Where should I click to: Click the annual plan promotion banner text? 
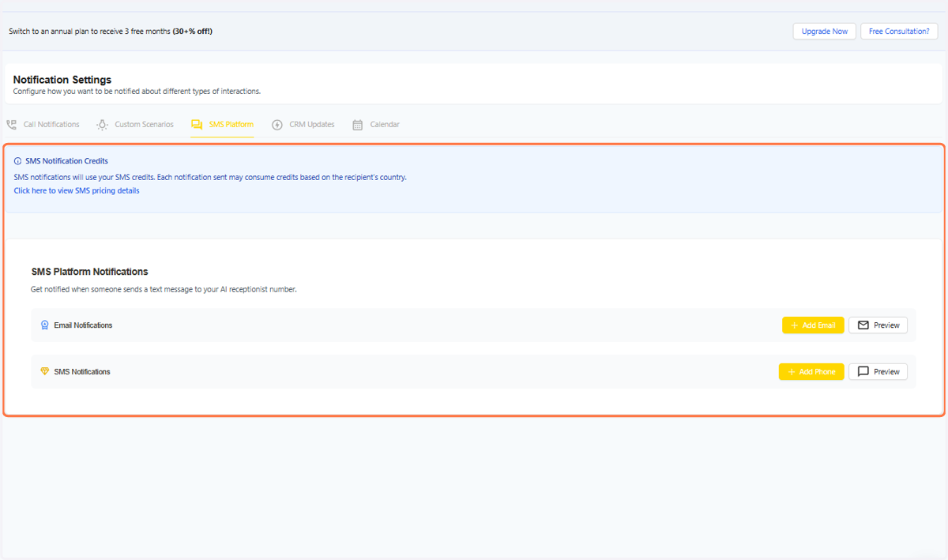[x=111, y=32]
